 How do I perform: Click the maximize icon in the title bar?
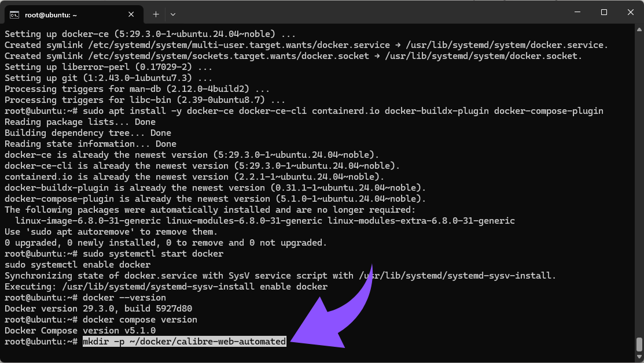(603, 12)
